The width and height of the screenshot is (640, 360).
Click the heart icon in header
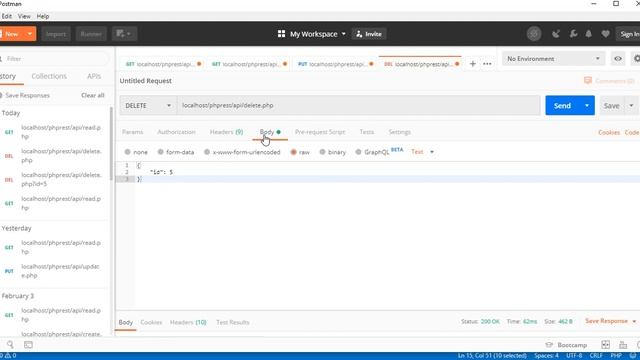click(605, 34)
